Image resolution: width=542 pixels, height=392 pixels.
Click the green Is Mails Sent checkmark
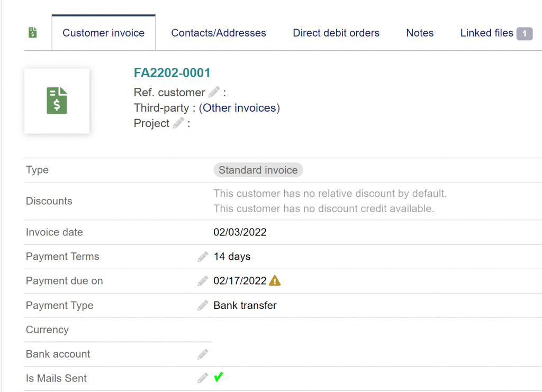click(219, 378)
